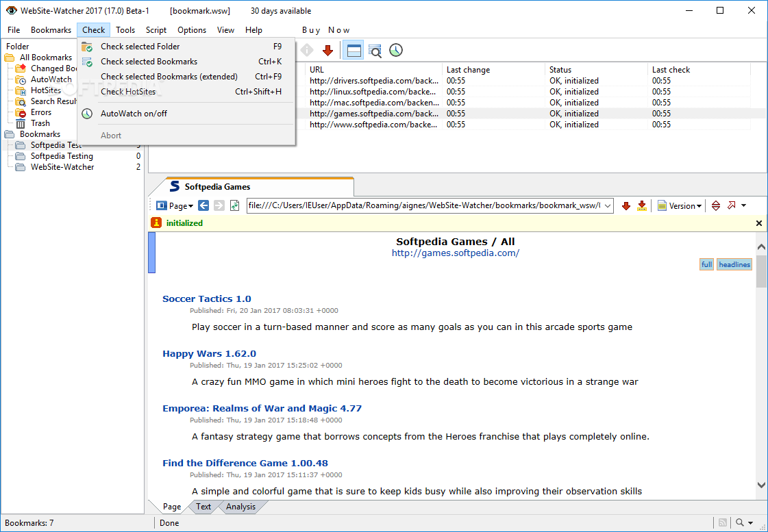Open the Soccer Tactics 1.0 link
768x532 pixels.
point(207,299)
